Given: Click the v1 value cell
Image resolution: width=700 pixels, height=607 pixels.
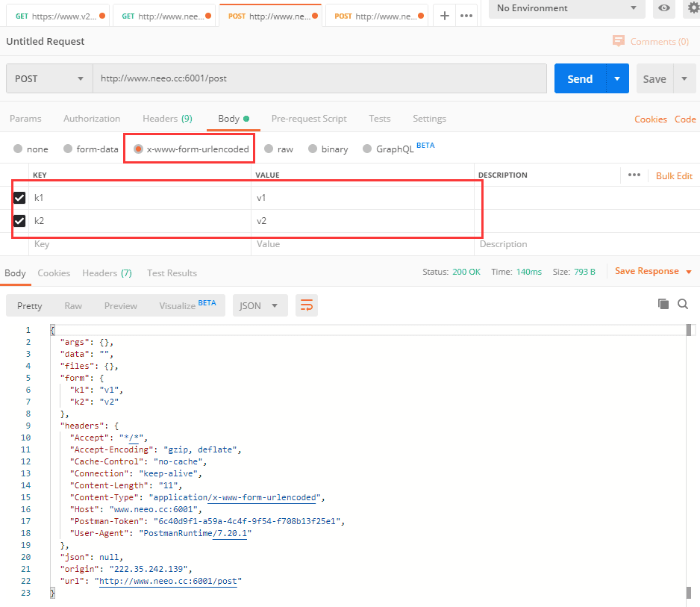Looking at the screenshot, I should (363, 197).
